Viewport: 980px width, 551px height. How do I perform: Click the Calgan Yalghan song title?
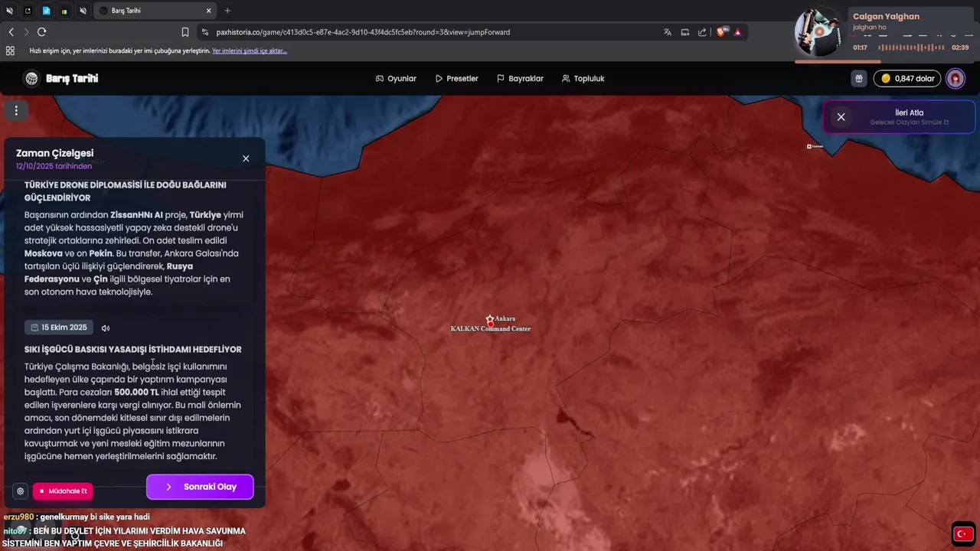886,16
